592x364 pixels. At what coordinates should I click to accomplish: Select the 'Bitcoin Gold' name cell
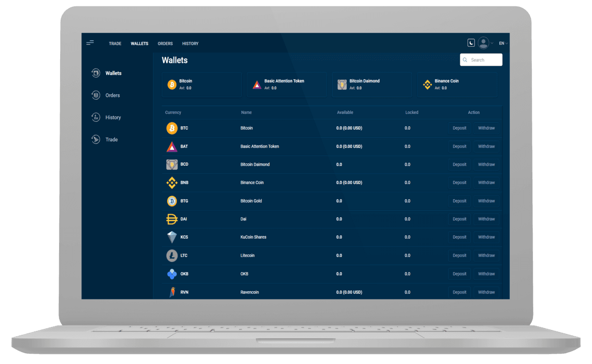pyautogui.click(x=251, y=201)
